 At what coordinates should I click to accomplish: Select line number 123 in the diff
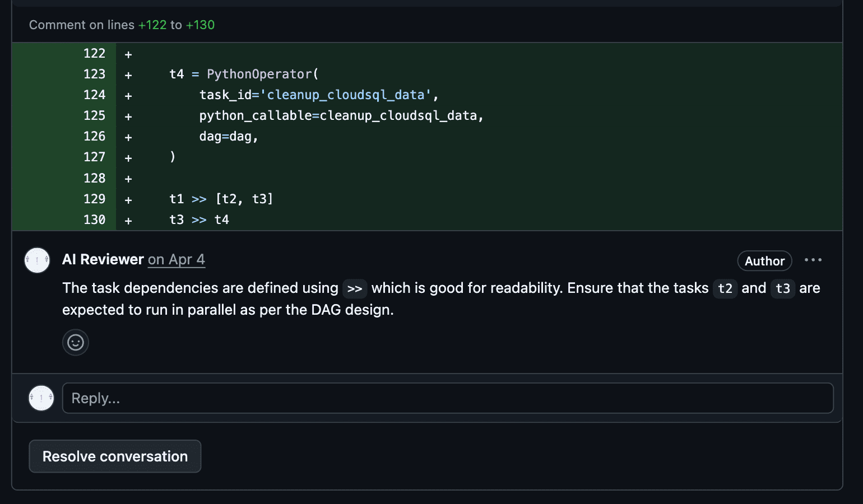(x=94, y=74)
